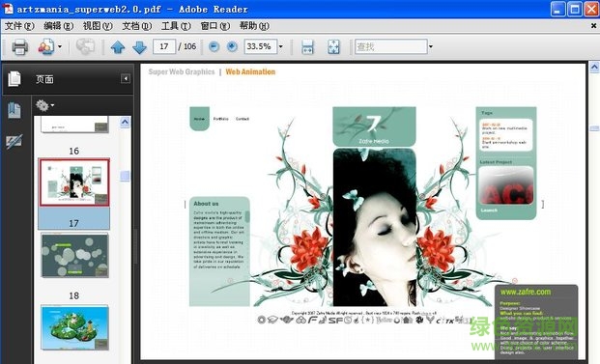Image resolution: width=600 pixels, height=364 pixels.
Task: Go to previous page with up arrow
Action: pyautogui.click(x=118, y=47)
